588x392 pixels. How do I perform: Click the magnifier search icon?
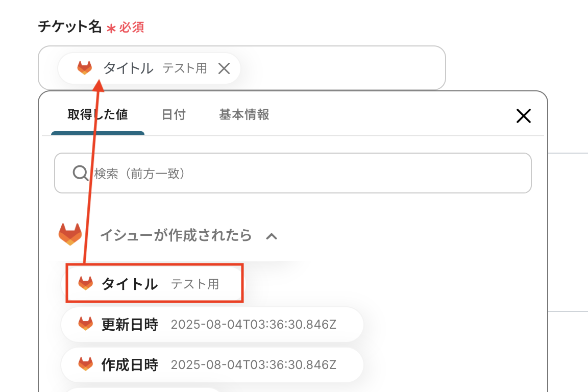point(81,174)
